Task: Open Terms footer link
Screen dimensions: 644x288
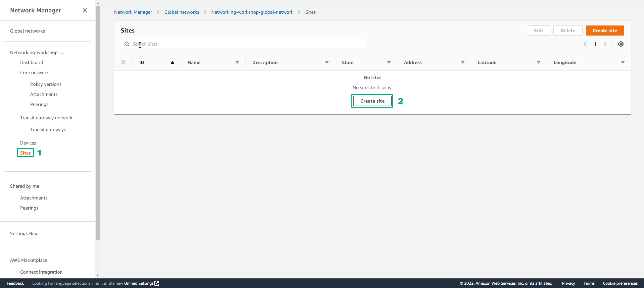Action: coord(589,283)
